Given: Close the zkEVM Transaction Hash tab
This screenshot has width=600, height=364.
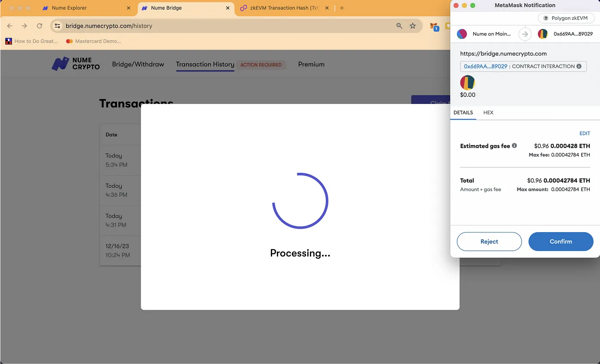Looking at the screenshot, I should (x=327, y=8).
